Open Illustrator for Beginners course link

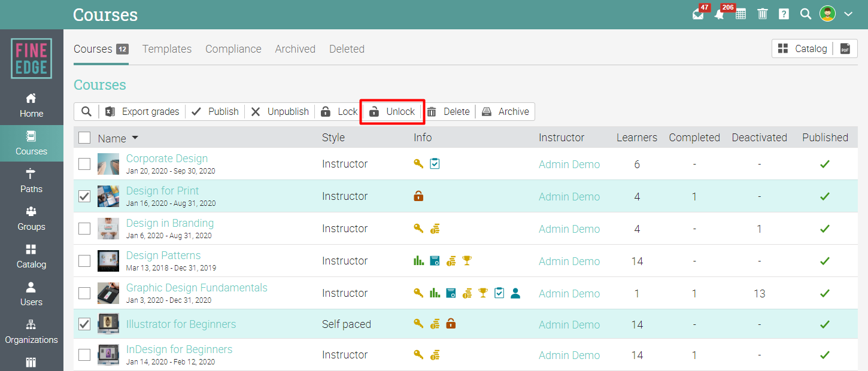click(x=181, y=324)
